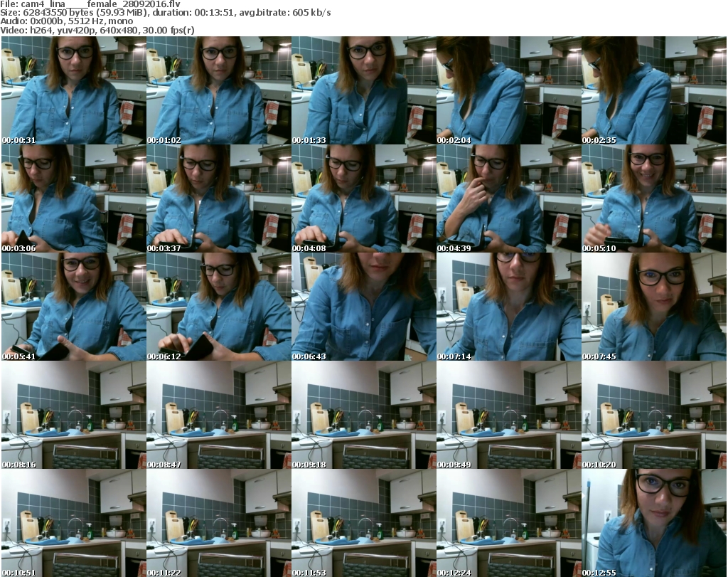Click the Video line showing h264 yuv420p
Viewport: 728px width, 577px height.
coord(97,30)
